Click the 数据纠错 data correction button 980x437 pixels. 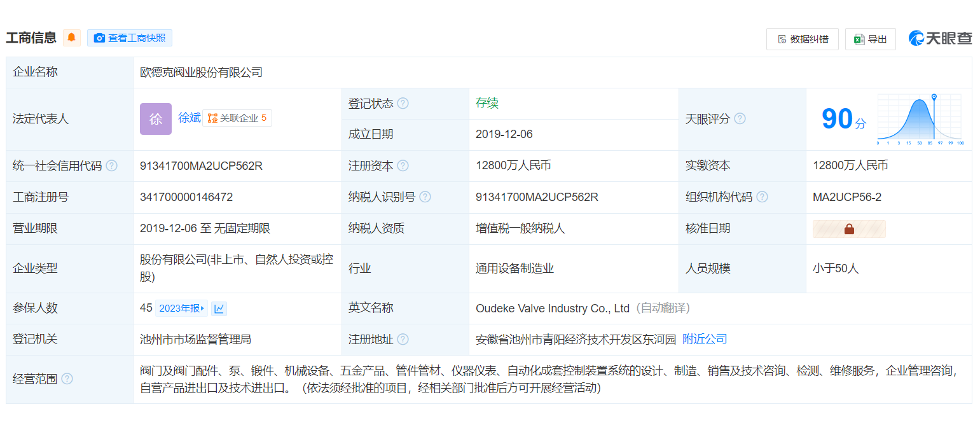[x=803, y=39]
